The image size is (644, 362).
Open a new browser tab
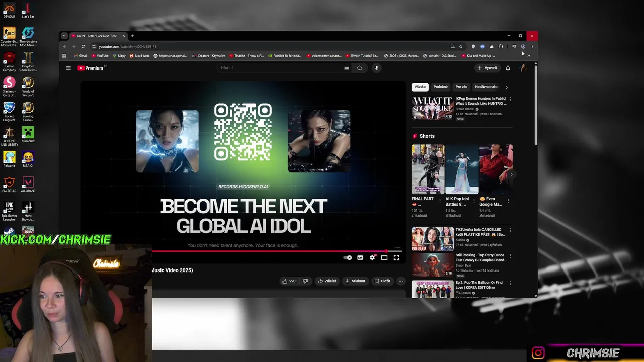pos(133,36)
